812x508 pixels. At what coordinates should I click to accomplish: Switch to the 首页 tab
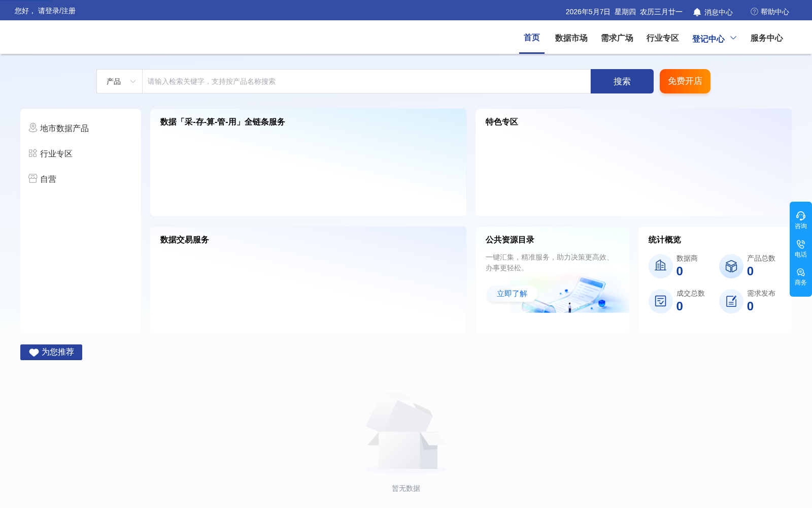pos(532,38)
